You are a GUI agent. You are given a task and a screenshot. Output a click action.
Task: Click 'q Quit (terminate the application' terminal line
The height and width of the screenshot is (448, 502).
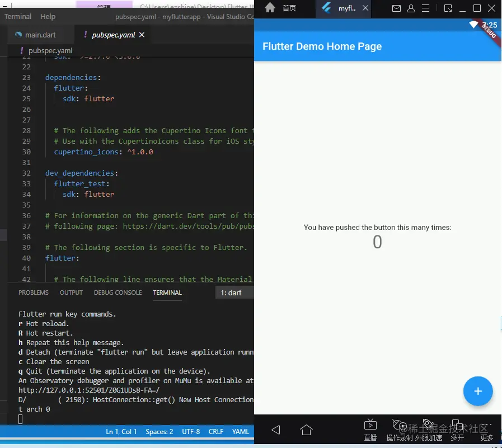(114, 371)
